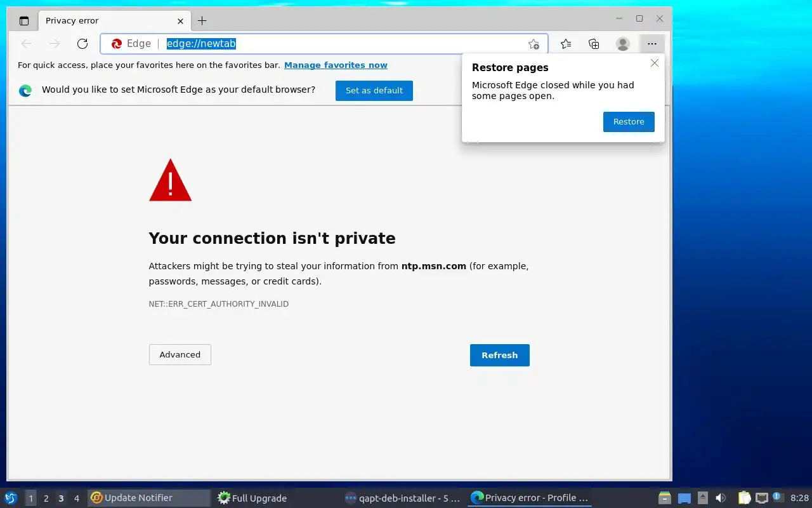Open Full Upgrade from the taskbar
This screenshot has height=508, width=812.
276,498
